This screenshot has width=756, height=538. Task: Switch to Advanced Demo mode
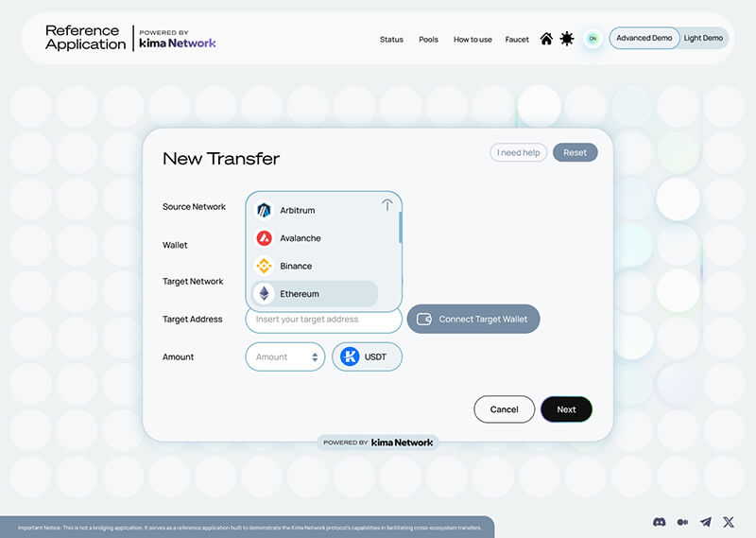644,38
